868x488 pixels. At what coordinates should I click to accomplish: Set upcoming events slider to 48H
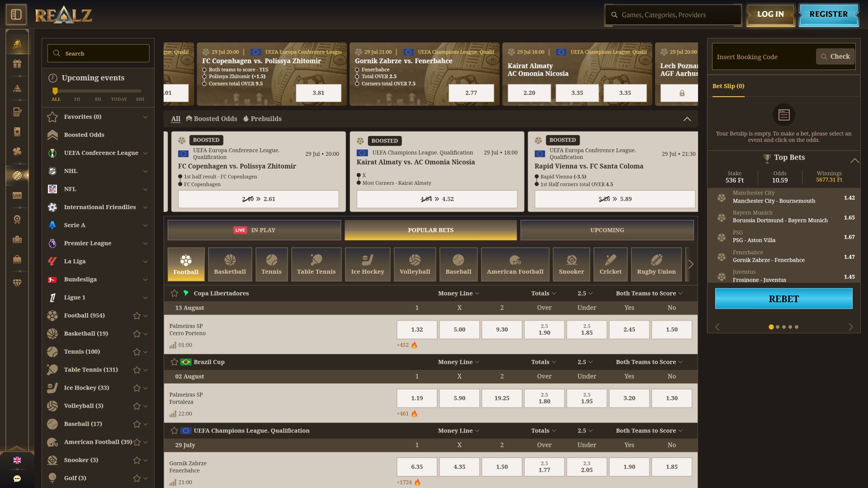tap(140, 99)
